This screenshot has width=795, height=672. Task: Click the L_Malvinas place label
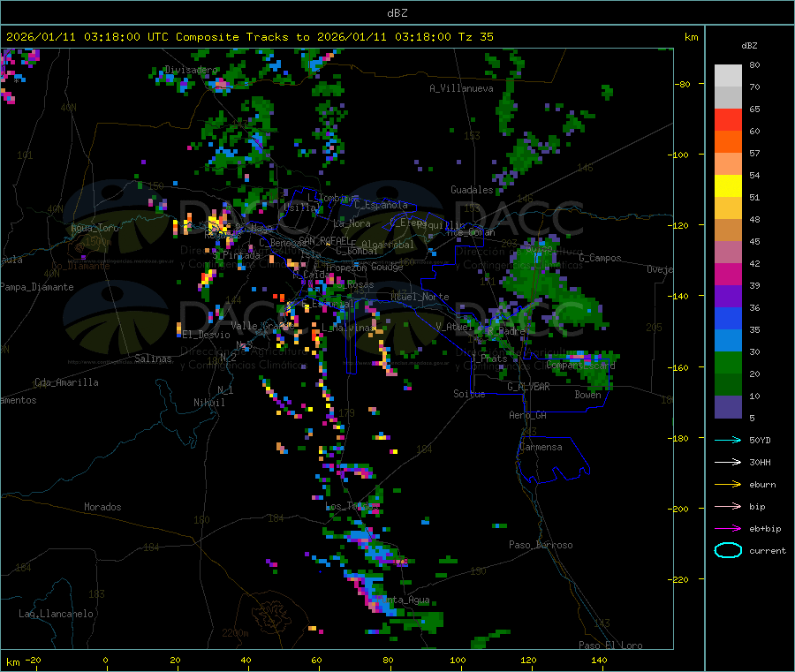point(347,328)
